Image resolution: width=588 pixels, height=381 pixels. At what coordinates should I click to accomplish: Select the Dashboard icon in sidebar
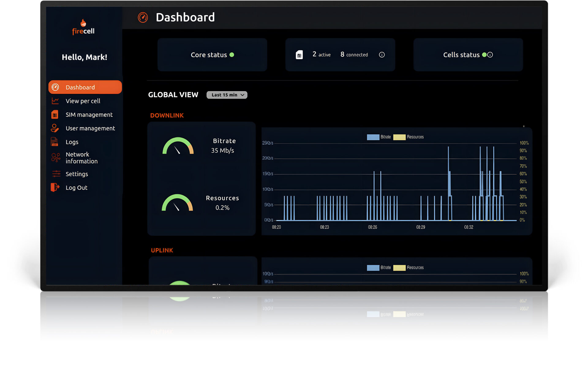click(55, 87)
